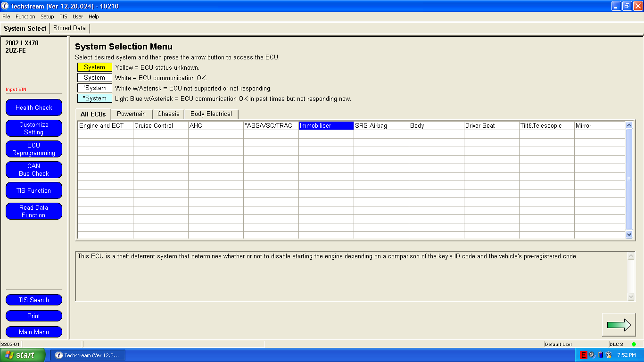
Task: Open the Help menu
Action: (94, 16)
